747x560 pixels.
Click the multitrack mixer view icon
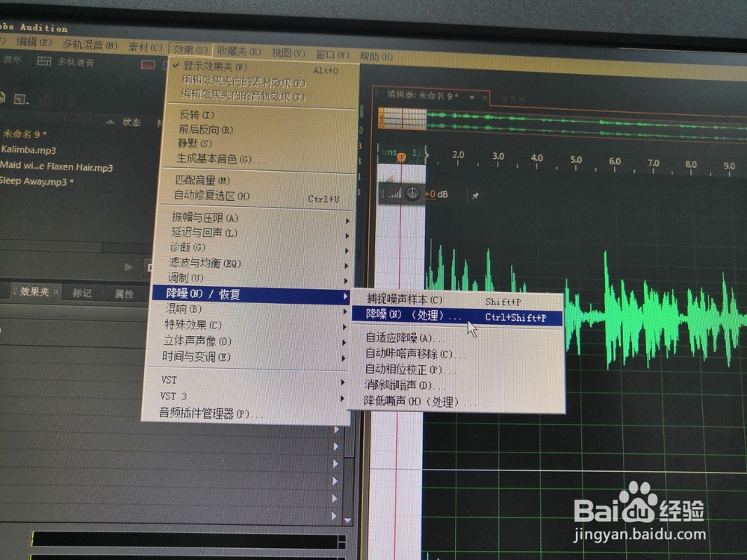coord(44,61)
